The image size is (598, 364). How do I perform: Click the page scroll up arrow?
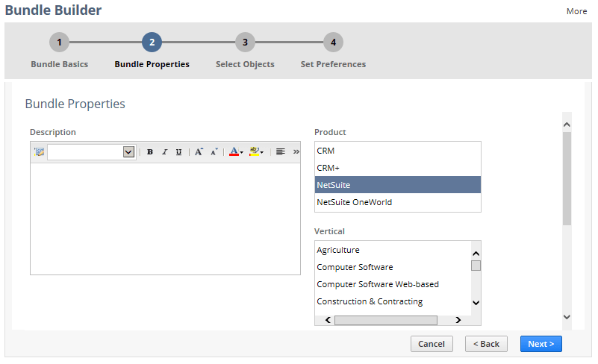567,125
